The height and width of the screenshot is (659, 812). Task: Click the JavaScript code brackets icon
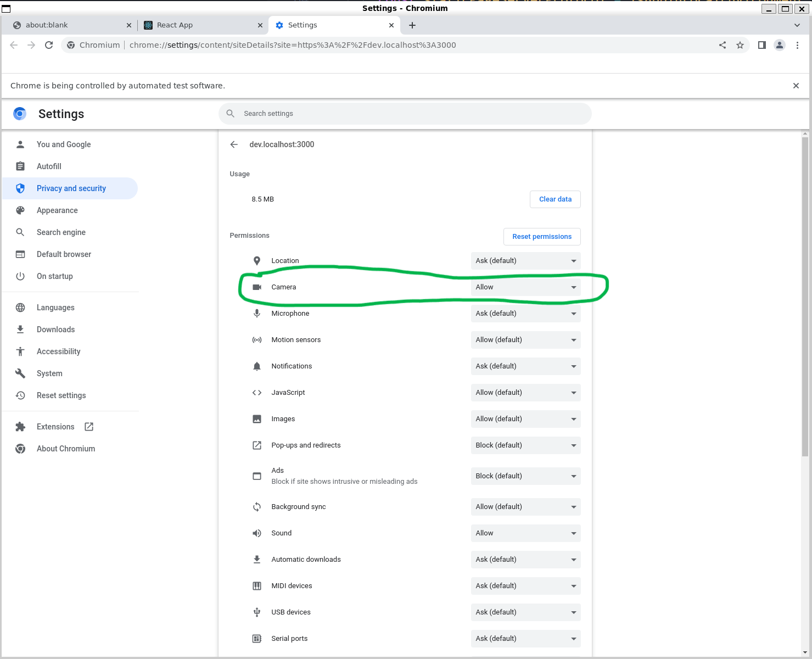tap(257, 393)
